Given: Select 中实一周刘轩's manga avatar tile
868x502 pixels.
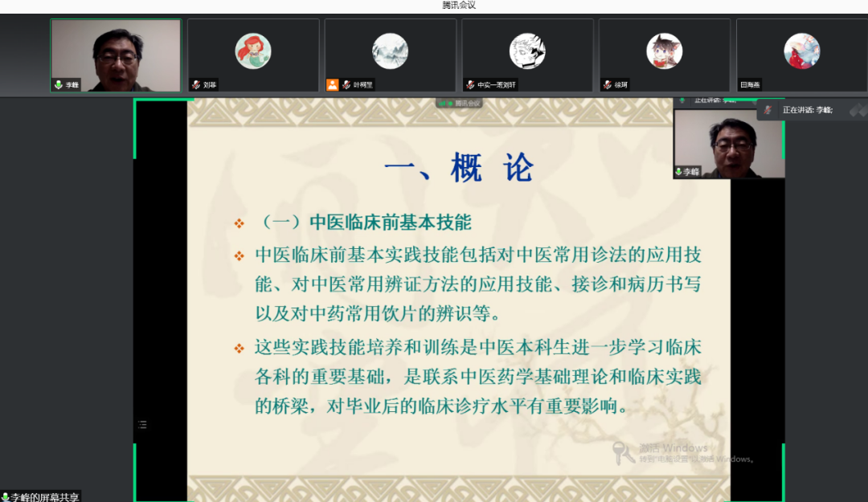Looking at the screenshot, I should 527,51.
